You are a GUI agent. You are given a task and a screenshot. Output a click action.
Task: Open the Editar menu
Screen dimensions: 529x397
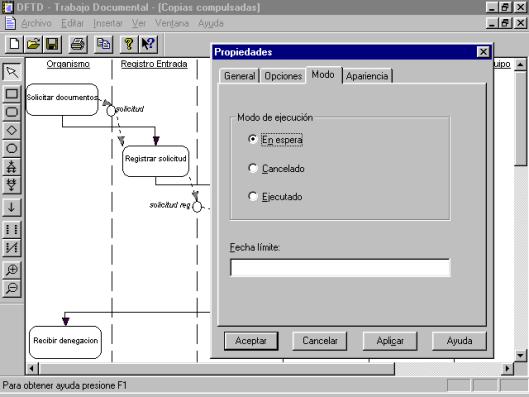coord(72,23)
